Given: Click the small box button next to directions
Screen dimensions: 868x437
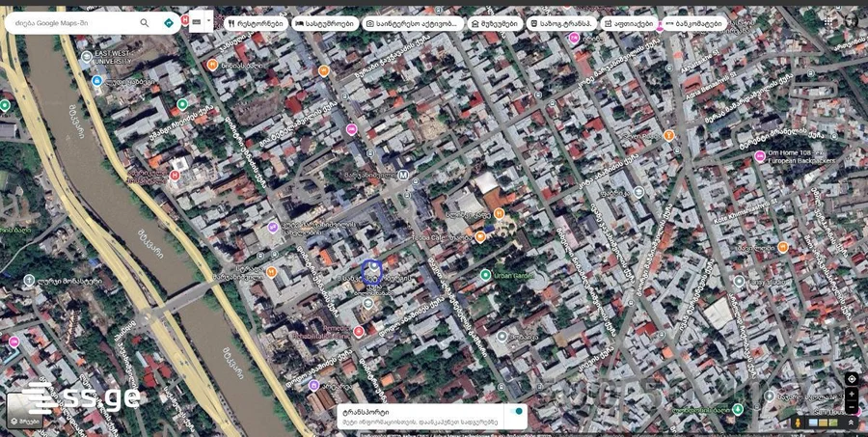Looking at the screenshot, I should point(197,21).
